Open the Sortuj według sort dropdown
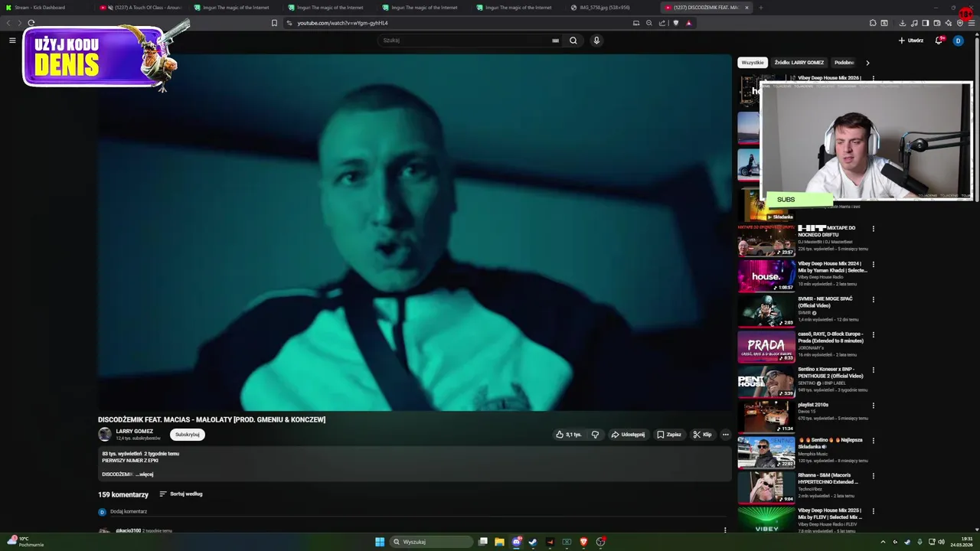Viewport: 980px width, 551px height. click(x=181, y=494)
